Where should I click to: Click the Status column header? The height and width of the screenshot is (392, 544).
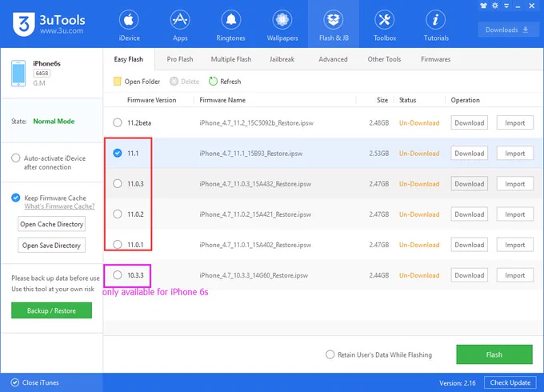tap(407, 100)
